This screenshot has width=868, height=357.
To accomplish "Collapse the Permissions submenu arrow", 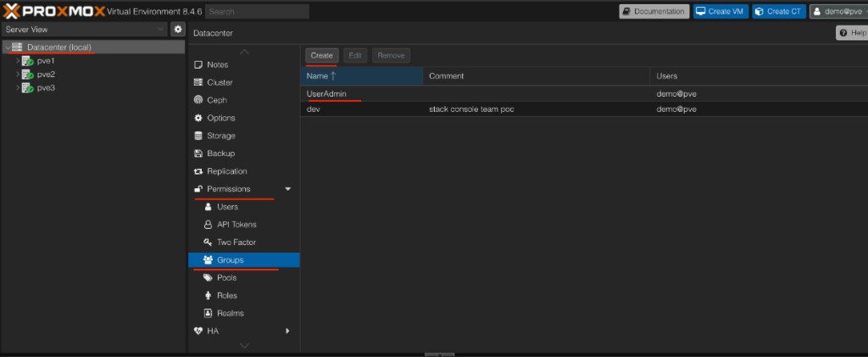I will (288, 189).
